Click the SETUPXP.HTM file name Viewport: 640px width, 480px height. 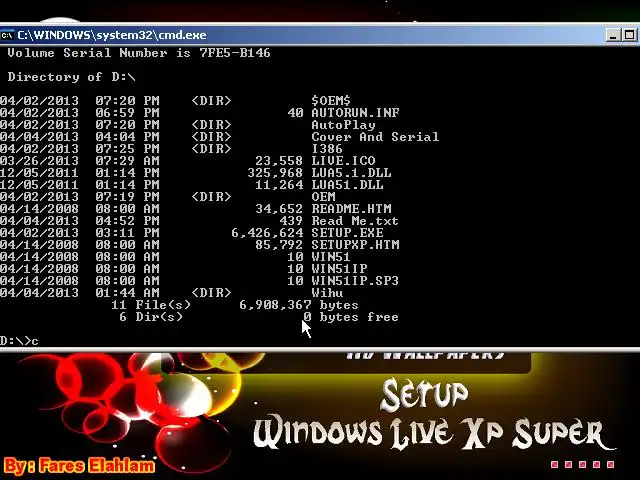355,245
